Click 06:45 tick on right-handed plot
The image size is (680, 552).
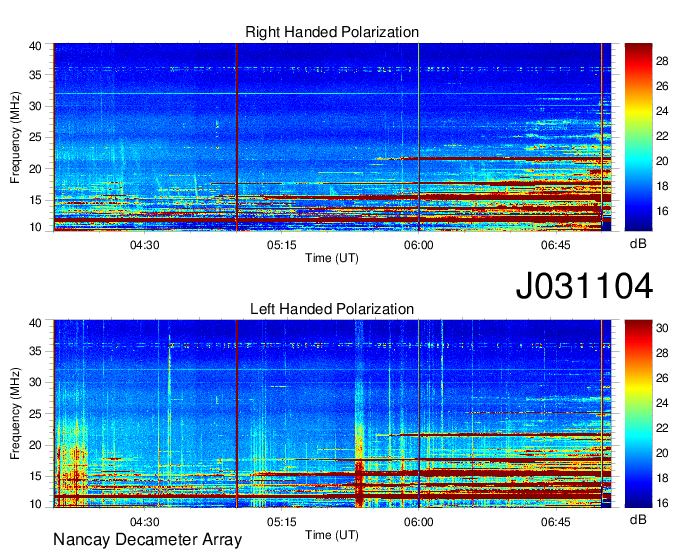(556, 245)
